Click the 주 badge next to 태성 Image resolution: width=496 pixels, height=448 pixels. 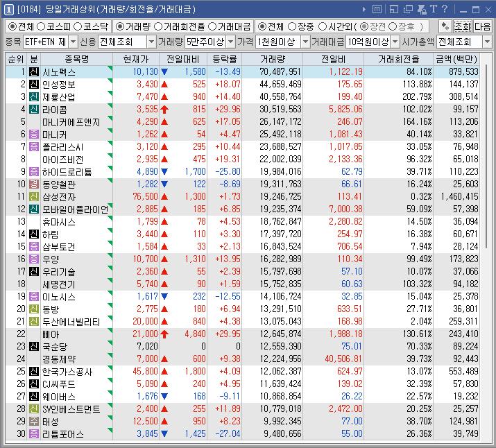point(34,421)
